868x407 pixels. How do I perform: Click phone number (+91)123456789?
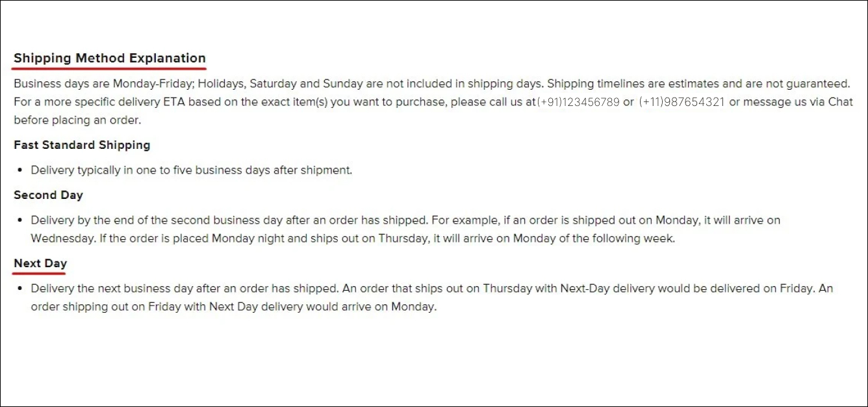point(578,102)
